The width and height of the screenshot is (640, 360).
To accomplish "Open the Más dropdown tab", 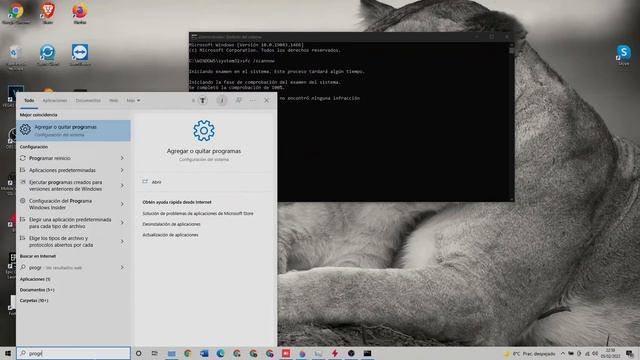I will coord(133,100).
